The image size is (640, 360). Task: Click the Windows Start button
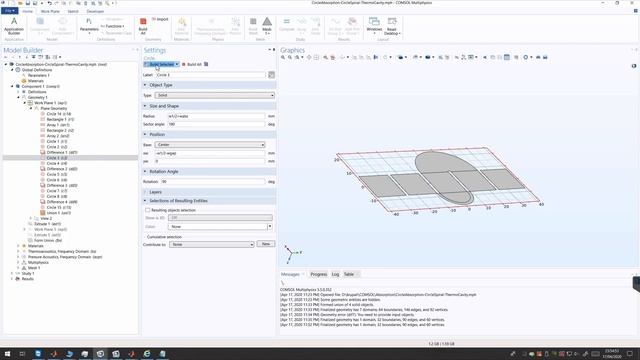click(7, 354)
